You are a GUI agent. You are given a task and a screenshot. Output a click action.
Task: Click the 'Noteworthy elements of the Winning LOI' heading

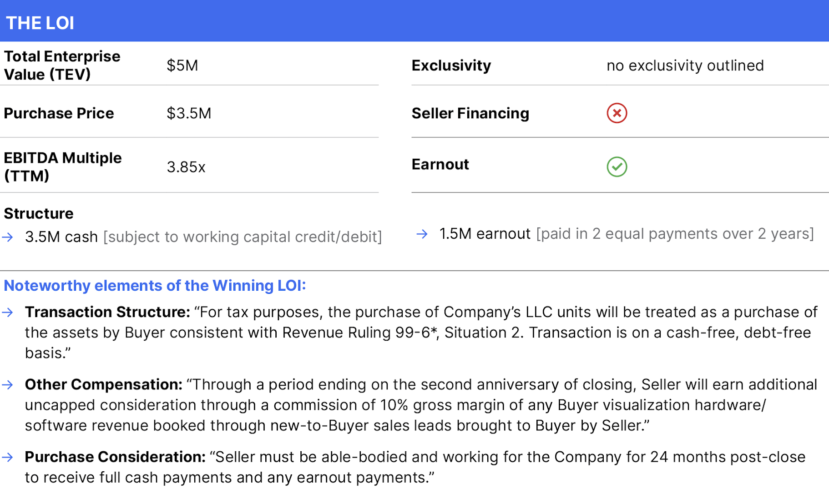coord(155,286)
